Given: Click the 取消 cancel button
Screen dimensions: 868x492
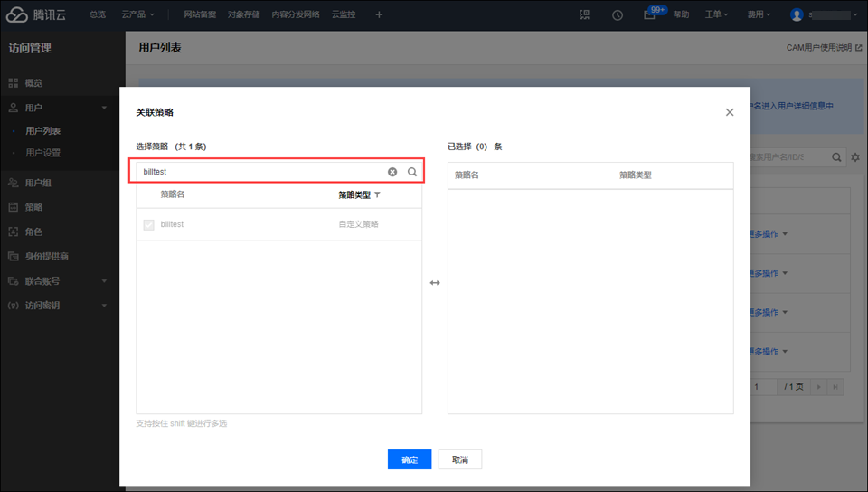Looking at the screenshot, I should 460,459.
